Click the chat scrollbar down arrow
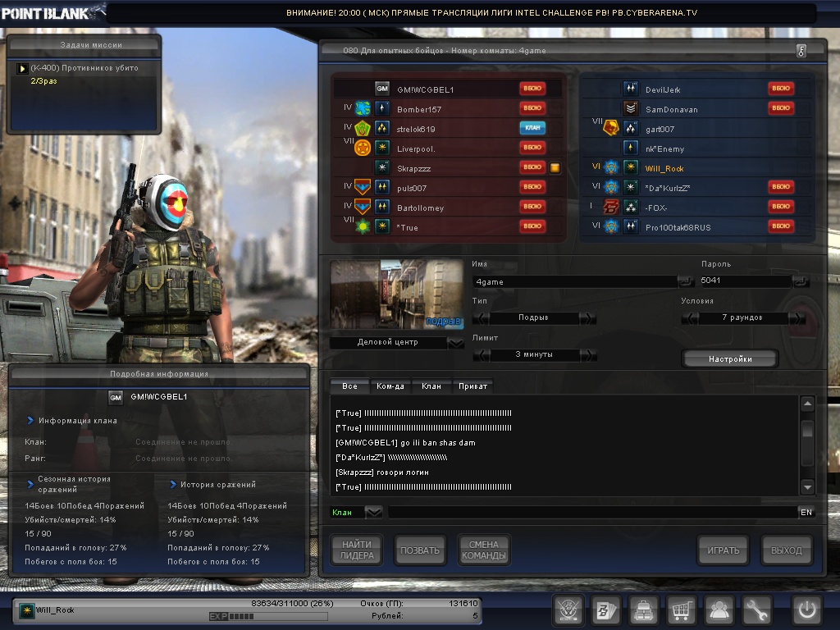840x630 pixels. (x=807, y=486)
